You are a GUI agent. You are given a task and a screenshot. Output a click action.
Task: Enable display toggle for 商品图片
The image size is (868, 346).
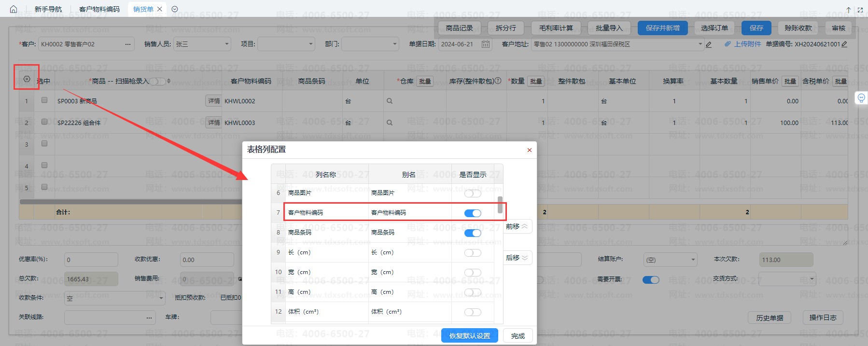472,194
